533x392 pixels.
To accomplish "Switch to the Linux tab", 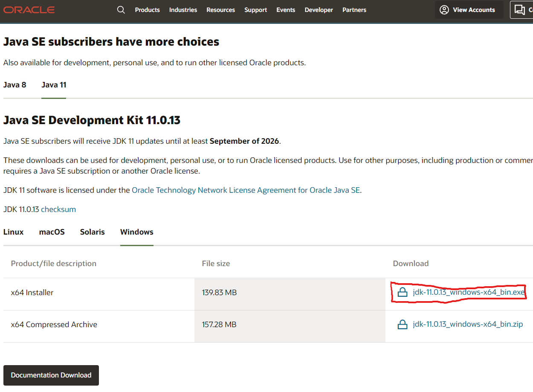I will [x=14, y=232].
